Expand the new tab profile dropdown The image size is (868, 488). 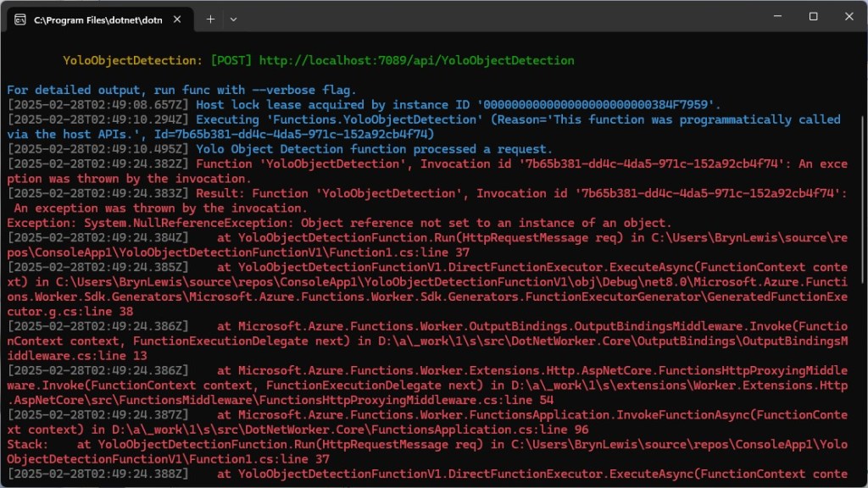click(234, 19)
